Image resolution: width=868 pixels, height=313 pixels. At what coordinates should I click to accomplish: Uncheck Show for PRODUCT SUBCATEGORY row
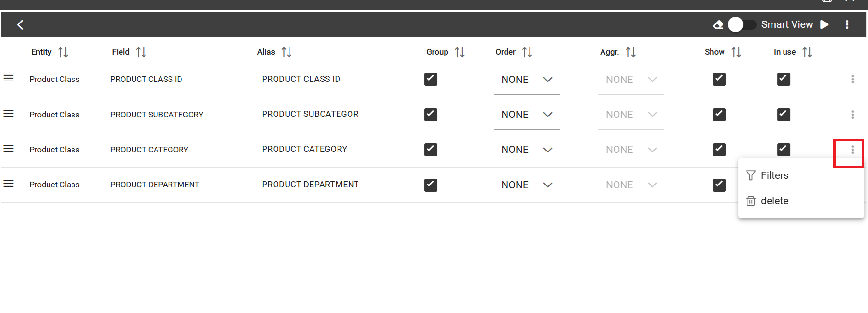coord(719,115)
